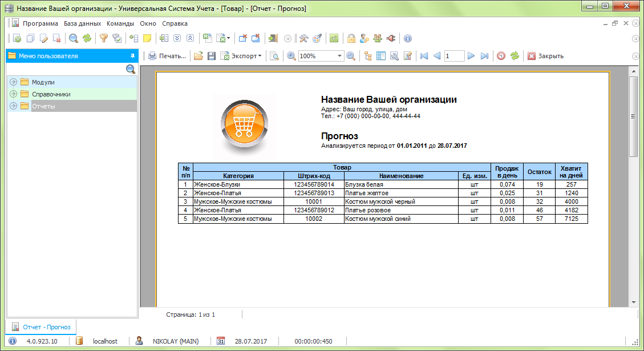The height and width of the screenshot is (351, 644).
Task: Click the report wrench page settings icon
Action: pyautogui.click(x=394, y=56)
